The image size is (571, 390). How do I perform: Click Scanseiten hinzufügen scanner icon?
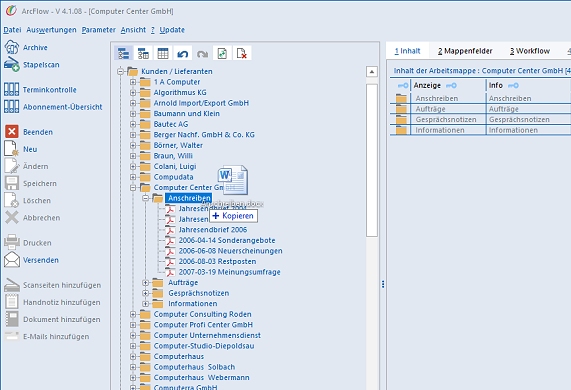point(12,285)
